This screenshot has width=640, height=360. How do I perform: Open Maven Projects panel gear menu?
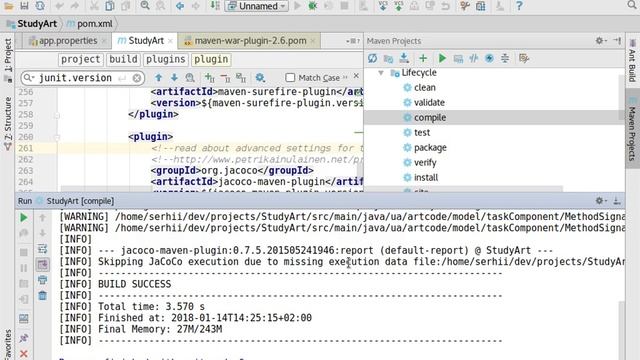[600, 40]
